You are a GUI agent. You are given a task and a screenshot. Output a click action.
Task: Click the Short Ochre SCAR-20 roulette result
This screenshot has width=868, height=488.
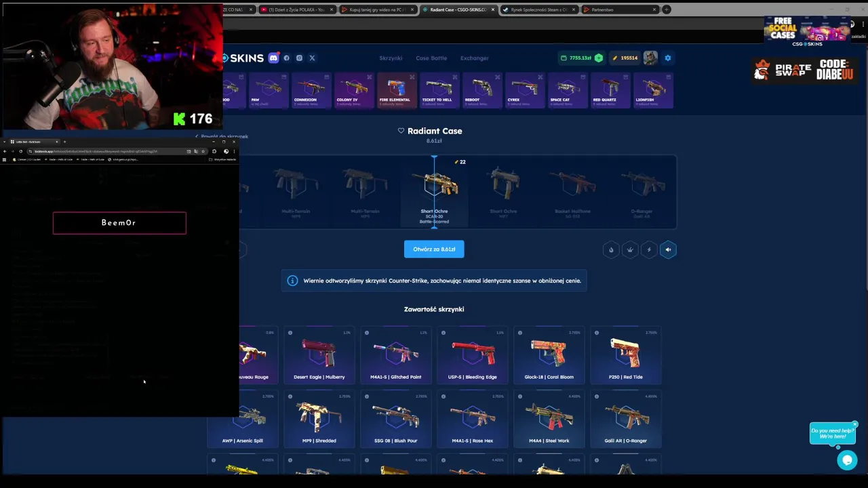coord(434,193)
